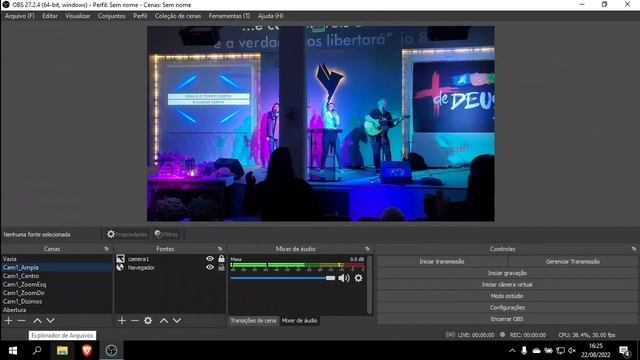This screenshot has width=640, height=360.
Task: Mute the Mesa audio speaker icon
Action: (x=344, y=278)
